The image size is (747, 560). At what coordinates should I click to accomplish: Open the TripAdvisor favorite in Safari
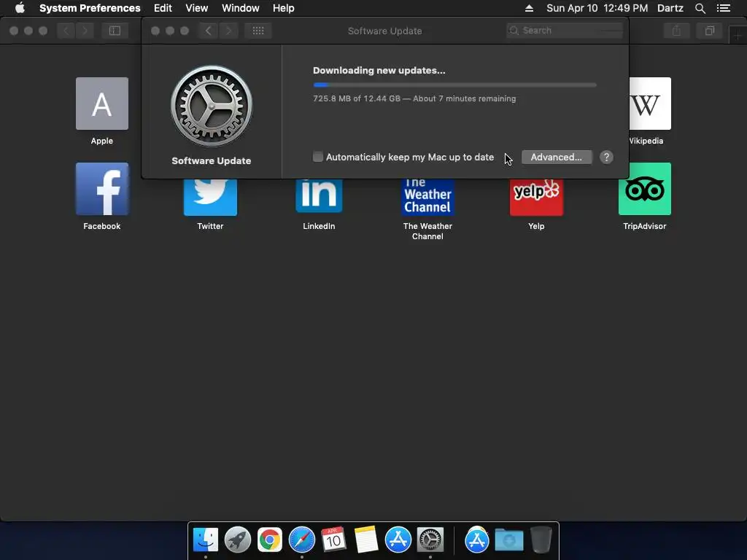click(x=645, y=189)
